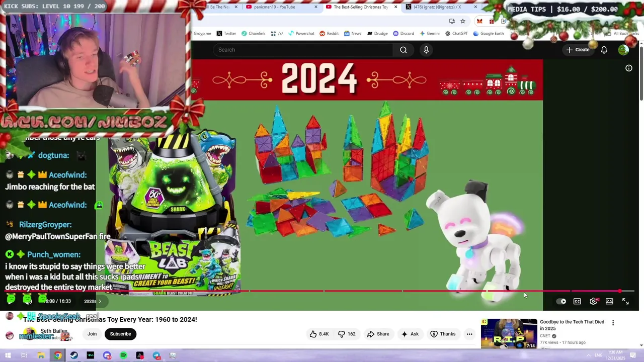Click 'Goodbye to the Tech That Died in 2025' title
Screen dimensions: 644x362
pos(572,325)
